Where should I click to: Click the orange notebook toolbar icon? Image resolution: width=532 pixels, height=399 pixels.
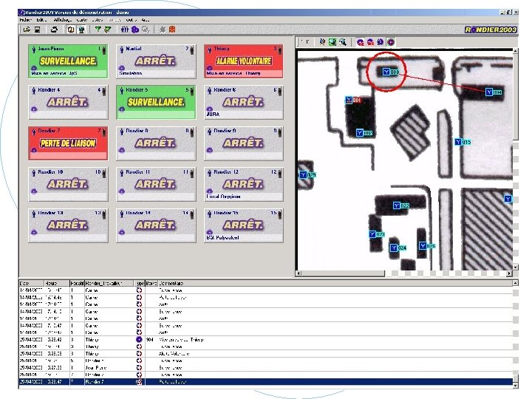[x=172, y=30]
